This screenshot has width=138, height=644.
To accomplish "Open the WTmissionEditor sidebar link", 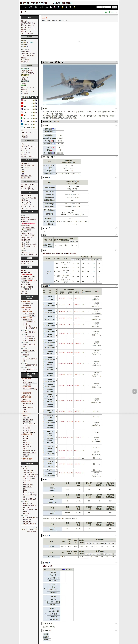I will [27, 196].
